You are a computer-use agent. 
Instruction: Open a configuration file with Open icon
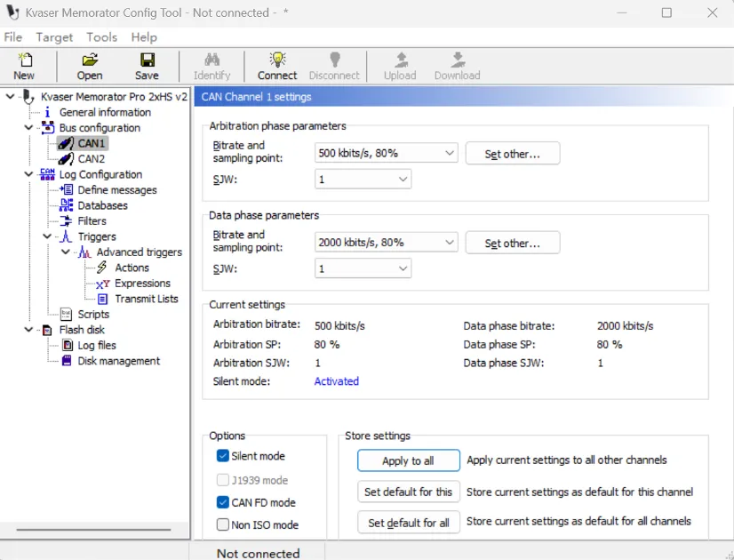click(90, 60)
